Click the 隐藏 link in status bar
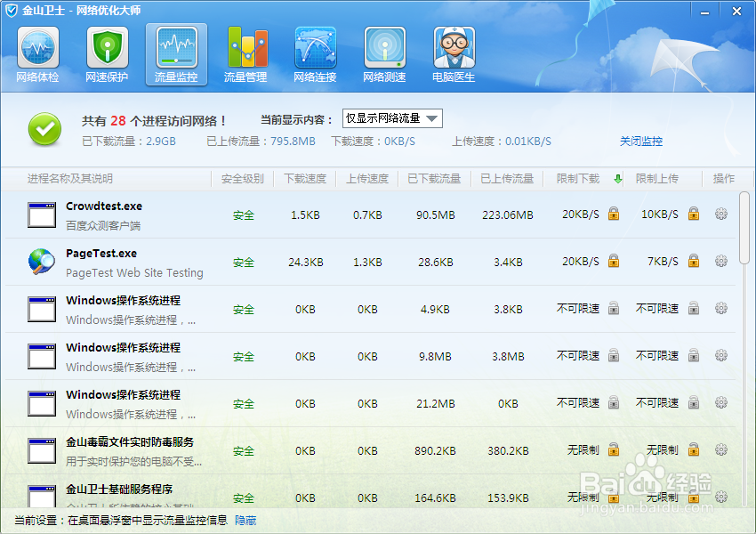Screen dimensions: 756x534 pyautogui.click(x=245, y=521)
